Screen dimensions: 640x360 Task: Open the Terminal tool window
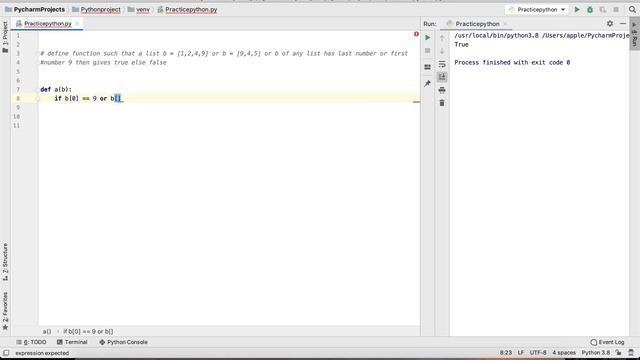click(72, 342)
